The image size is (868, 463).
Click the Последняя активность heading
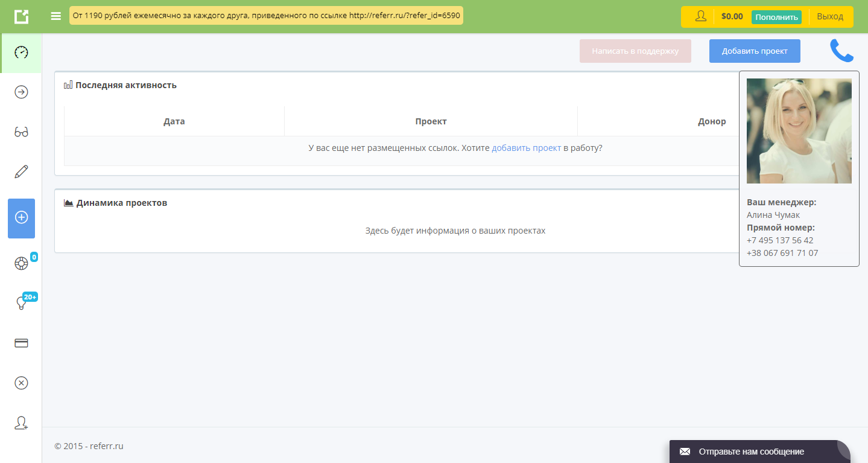tap(126, 85)
